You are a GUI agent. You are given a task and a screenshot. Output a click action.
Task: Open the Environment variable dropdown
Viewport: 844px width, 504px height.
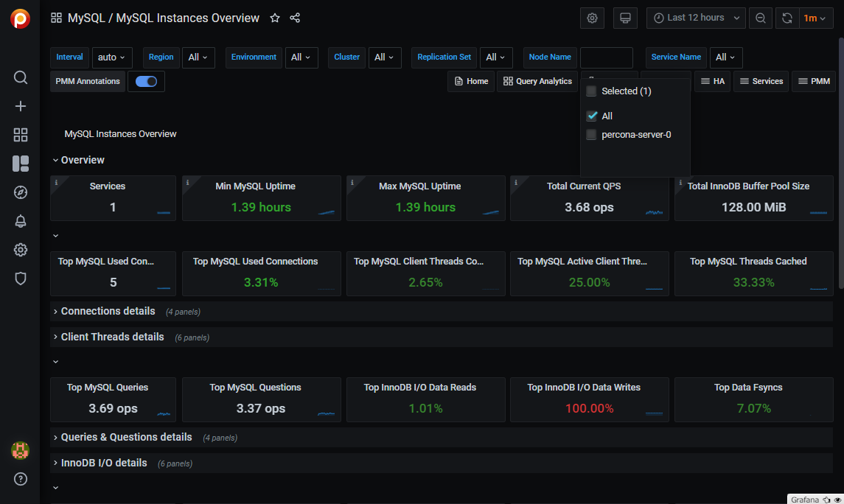click(301, 57)
